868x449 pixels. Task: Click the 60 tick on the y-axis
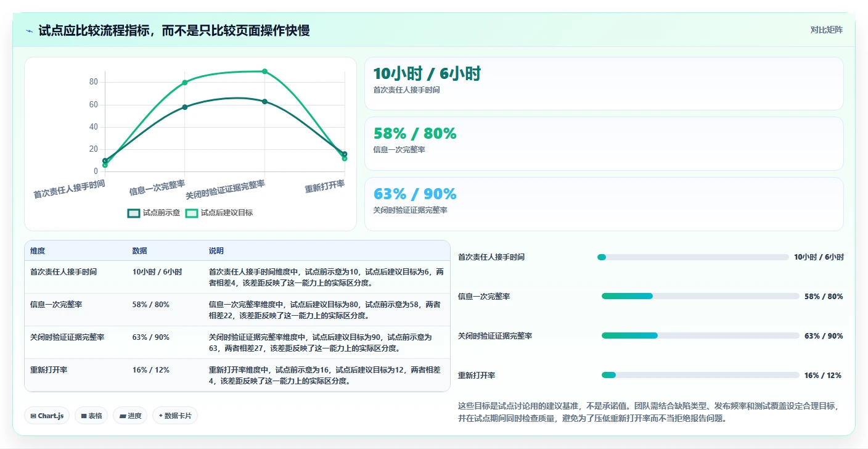[94, 104]
